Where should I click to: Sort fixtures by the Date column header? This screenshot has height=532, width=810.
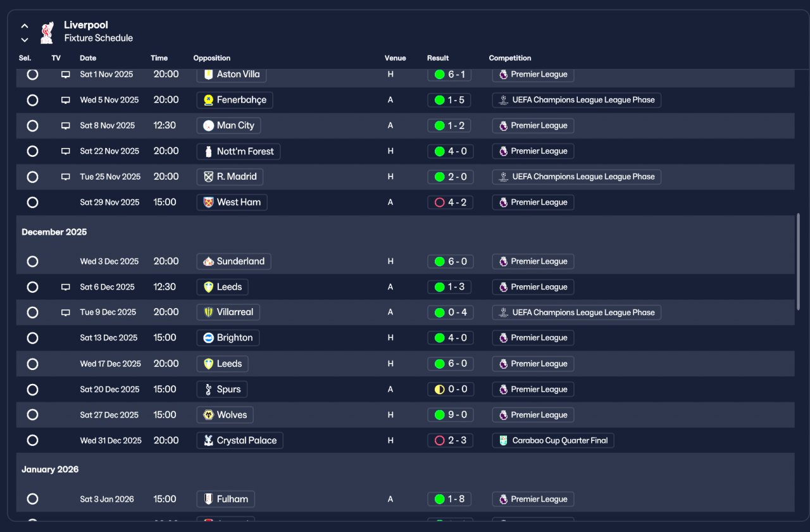[88, 58]
